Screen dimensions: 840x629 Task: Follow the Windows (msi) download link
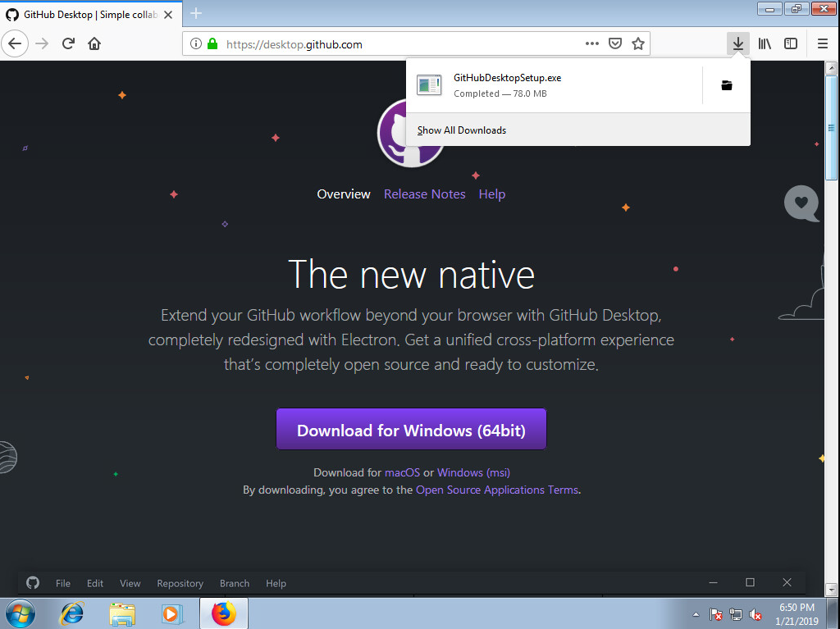pos(473,472)
